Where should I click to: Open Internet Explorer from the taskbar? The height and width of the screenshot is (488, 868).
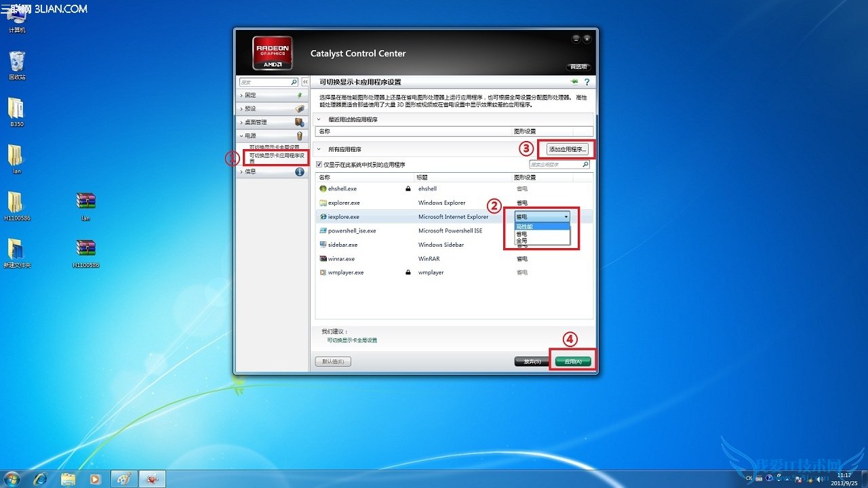point(40,479)
